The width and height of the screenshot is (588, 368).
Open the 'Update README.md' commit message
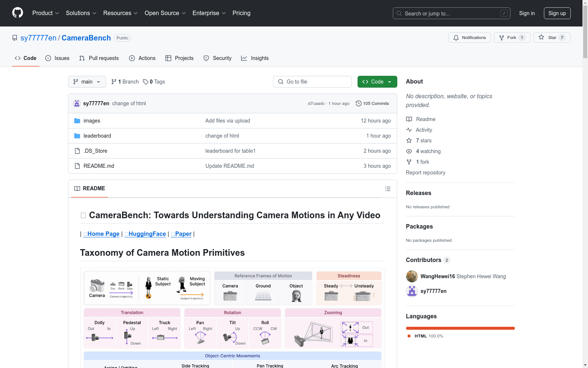tap(230, 166)
